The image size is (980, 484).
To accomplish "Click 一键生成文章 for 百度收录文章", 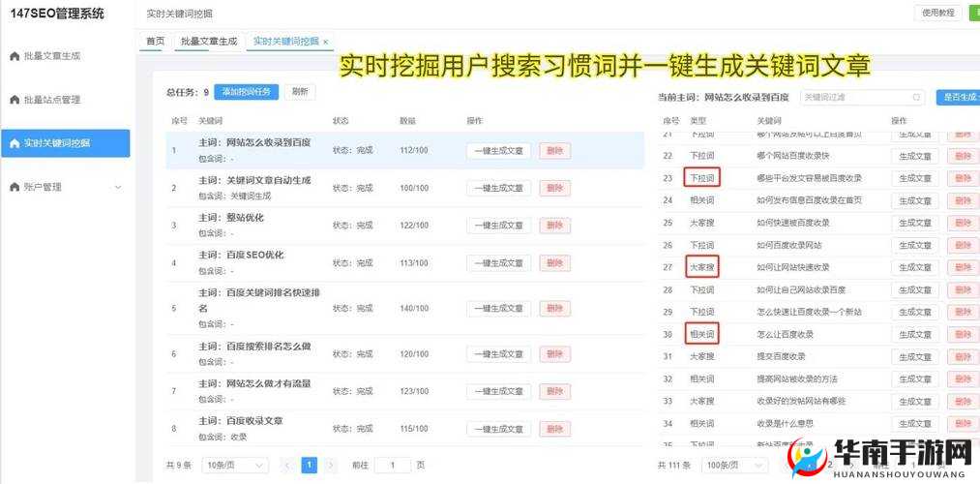I will (x=499, y=429).
